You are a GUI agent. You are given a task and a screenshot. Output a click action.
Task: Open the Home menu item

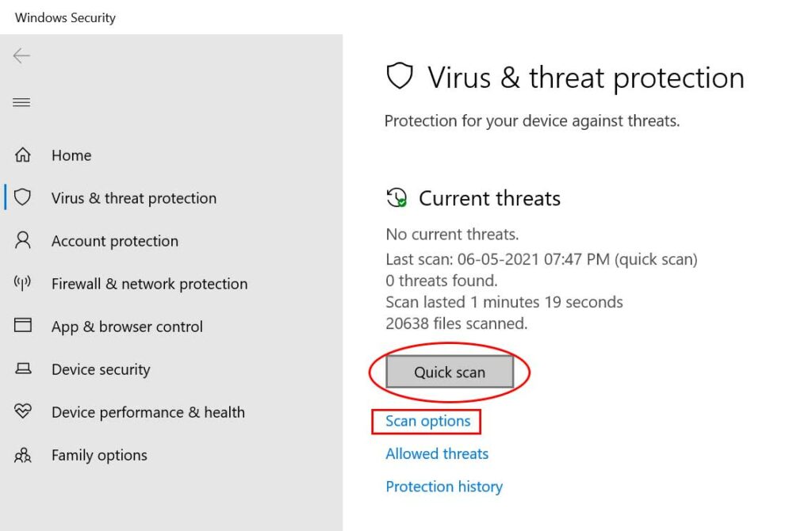[71, 155]
